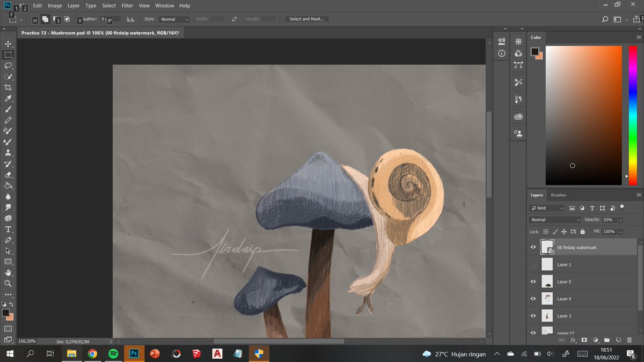Select the Quick Selection tool

[8, 77]
